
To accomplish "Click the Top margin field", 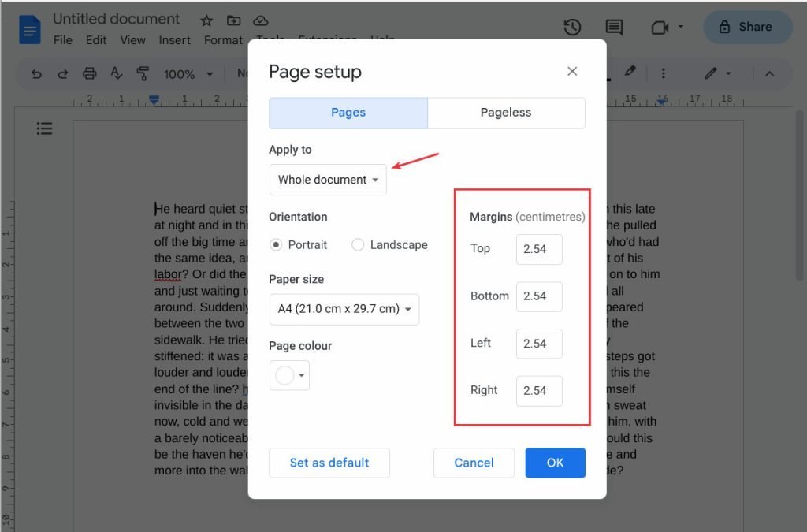I will coord(539,249).
